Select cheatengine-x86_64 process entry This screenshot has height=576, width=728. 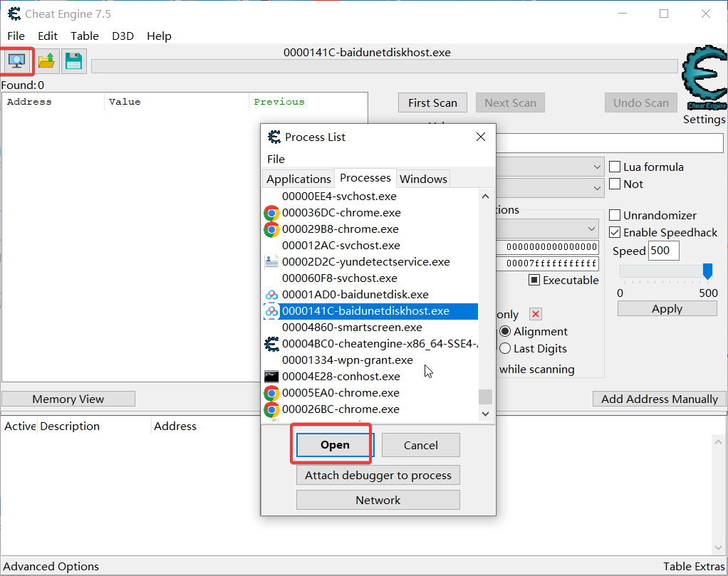(x=370, y=344)
